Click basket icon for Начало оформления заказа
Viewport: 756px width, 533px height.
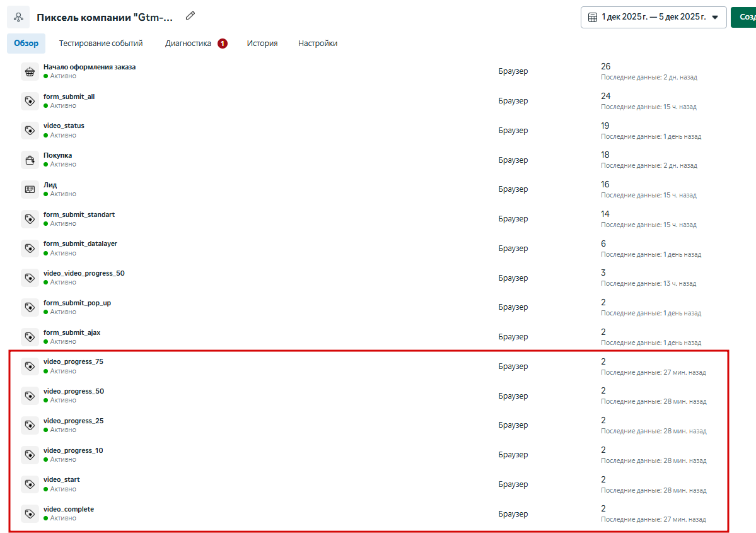pyautogui.click(x=30, y=71)
